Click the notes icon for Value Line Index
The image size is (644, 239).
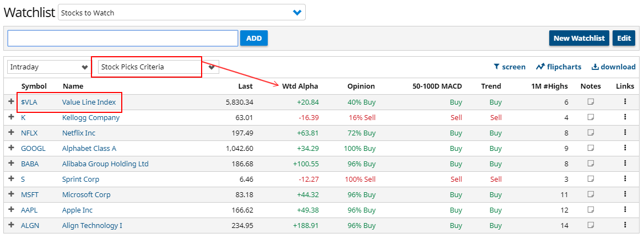click(x=591, y=102)
